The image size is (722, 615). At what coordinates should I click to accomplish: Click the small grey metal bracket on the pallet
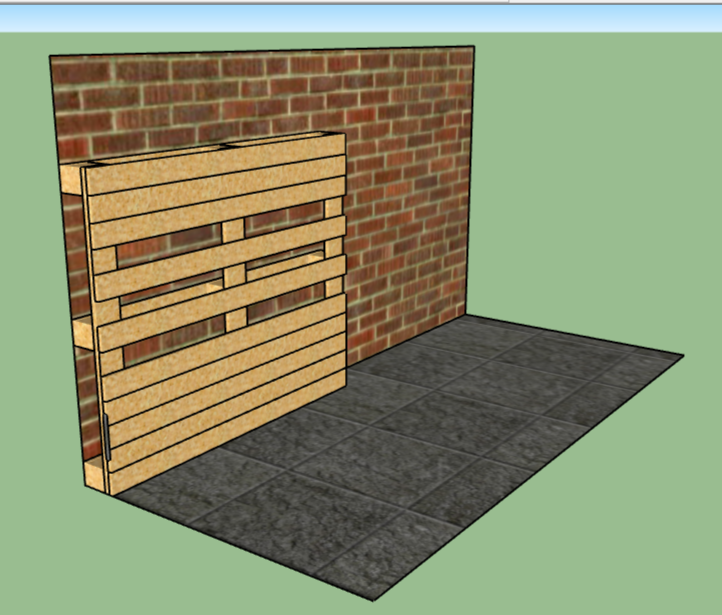[107, 437]
